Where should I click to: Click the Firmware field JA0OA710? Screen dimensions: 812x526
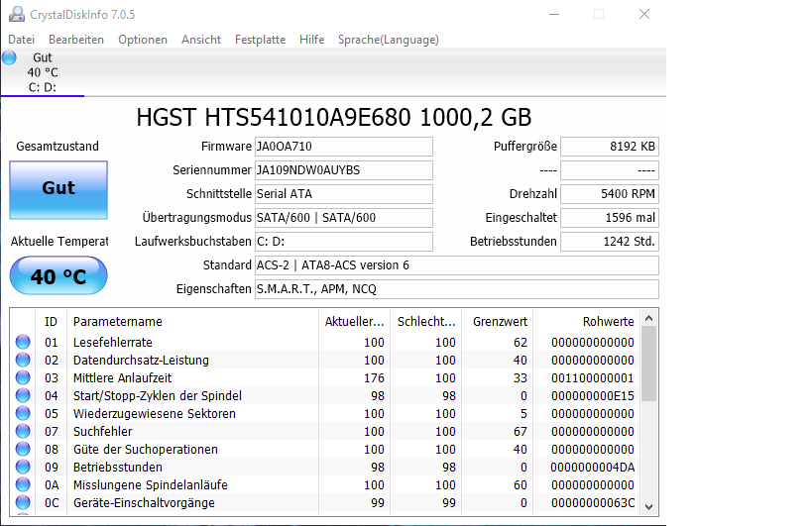(x=344, y=147)
